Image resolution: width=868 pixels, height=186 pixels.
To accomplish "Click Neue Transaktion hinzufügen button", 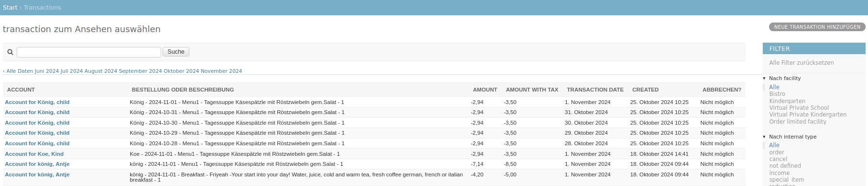I will [817, 27].
